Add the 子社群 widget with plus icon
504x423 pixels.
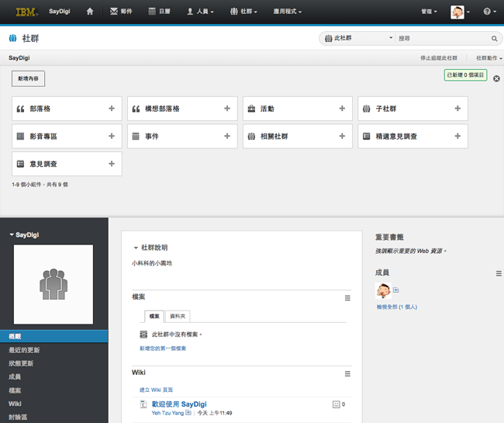click(x=457, y=109)
